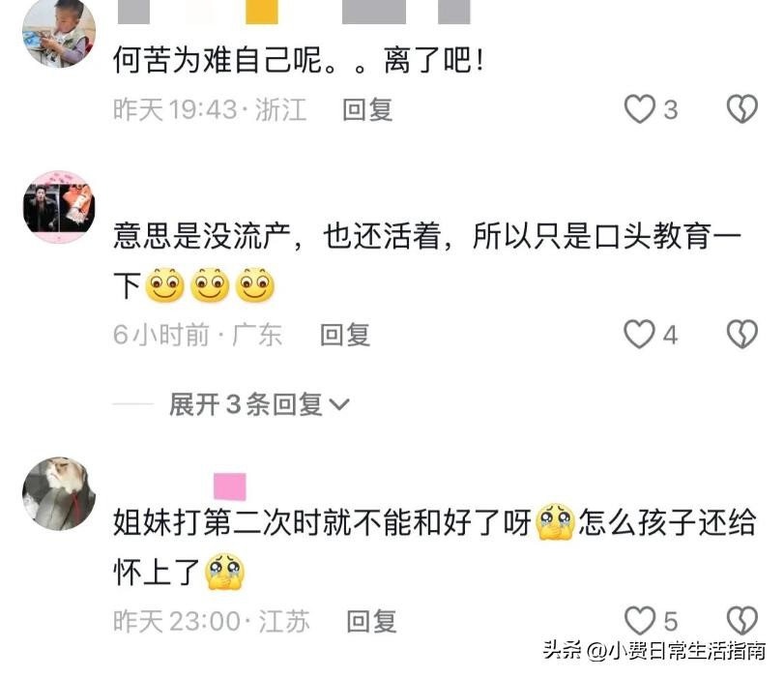Open avatar of third commenter
The width and height of the screenshot is (784, 678).
(59, 493)
